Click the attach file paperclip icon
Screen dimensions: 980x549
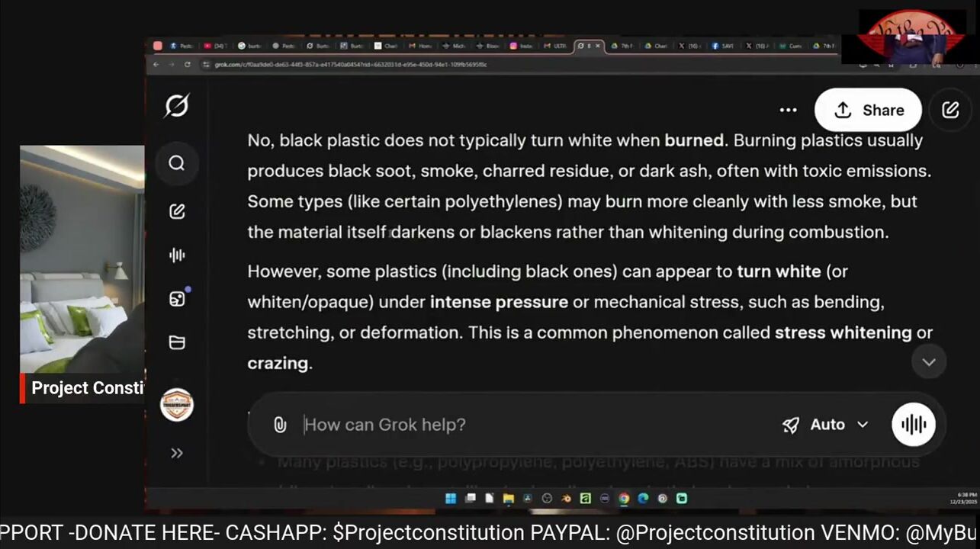(x=280, y=425)
